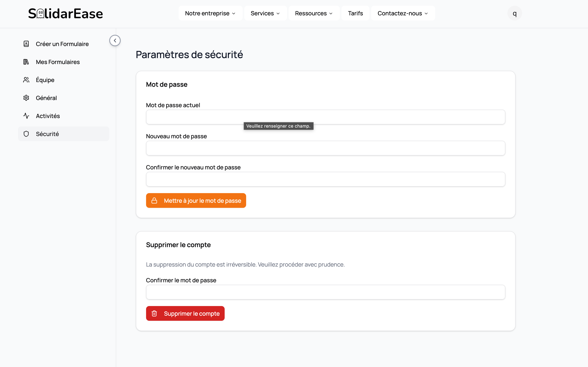Click the lock icon on the update button

click(155, 200)
